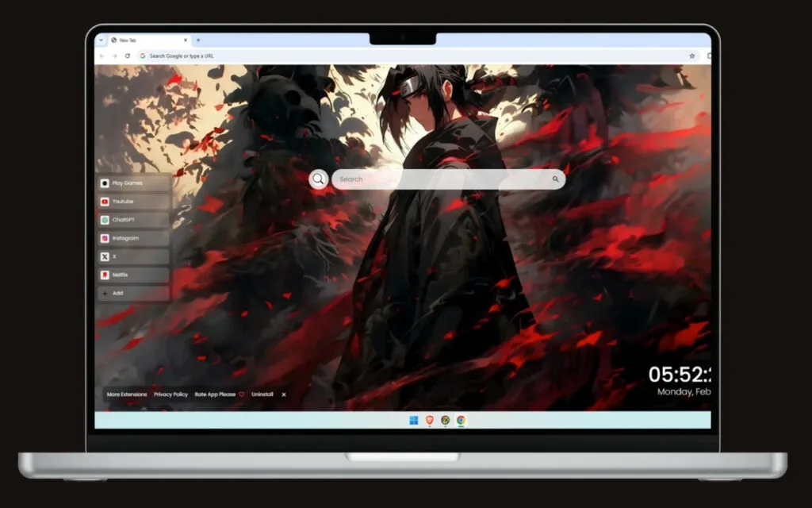Open the X shortcut

(x=133, y=256)
